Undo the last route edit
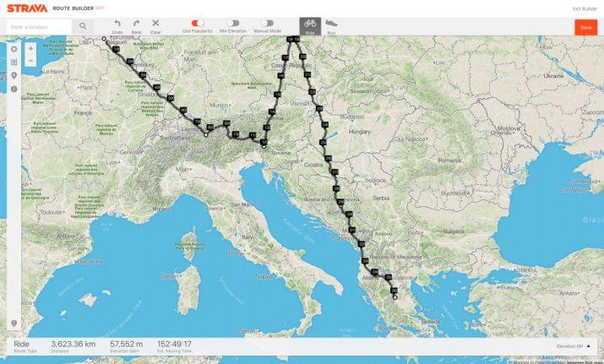Screen dimensions: 604x364 [117, 26]
